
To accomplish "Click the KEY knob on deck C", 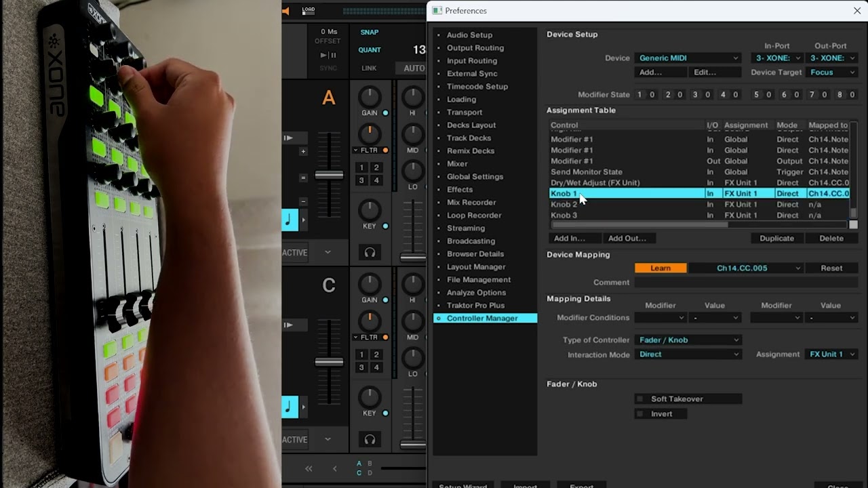I will pyautogui.click(x=369, y=396).
